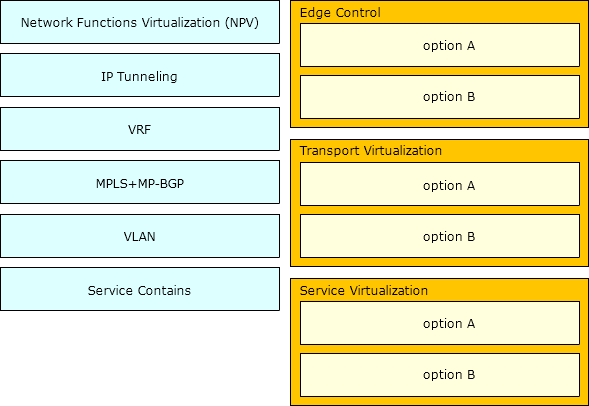Select option B under Transport Virtualization
This screenshot has width=589, height=406.
click(440, 236)
